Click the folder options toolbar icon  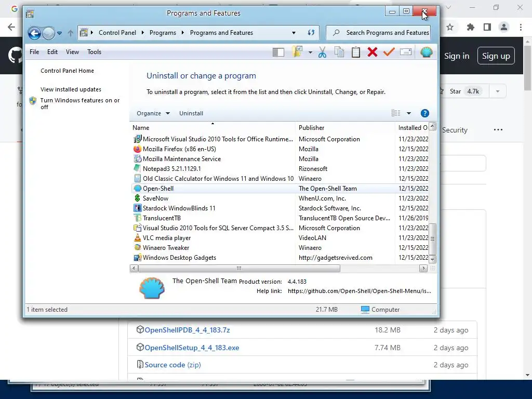click(297, 51)
